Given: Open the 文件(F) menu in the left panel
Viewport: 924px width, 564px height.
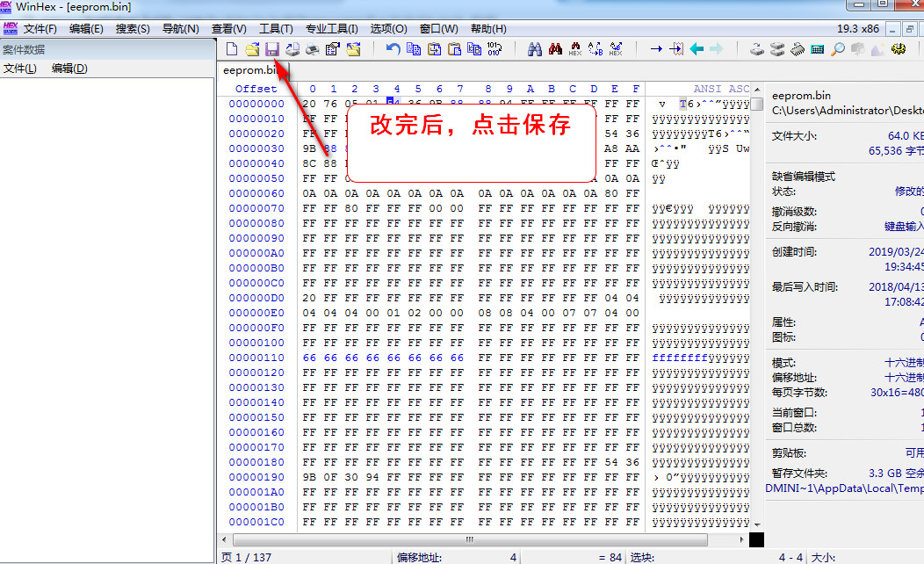Looking at the screenshot, I should [x=19, y=68].
